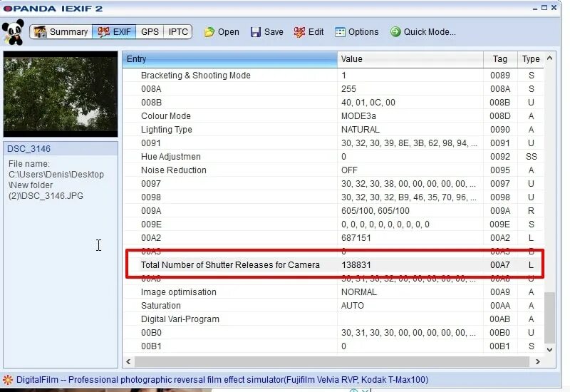Click the value 138831
Image resolution: width=570 pixels, height=392 pixels.
[356, 265]
